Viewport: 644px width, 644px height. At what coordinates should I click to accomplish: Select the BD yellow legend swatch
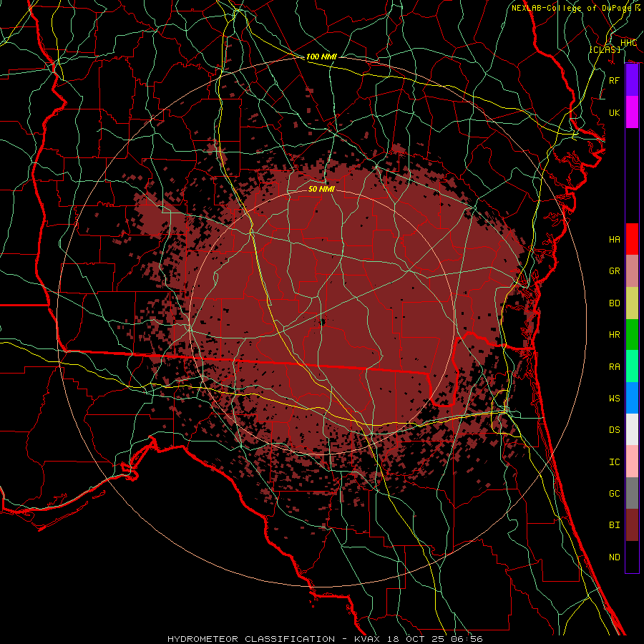click(632, 303)
